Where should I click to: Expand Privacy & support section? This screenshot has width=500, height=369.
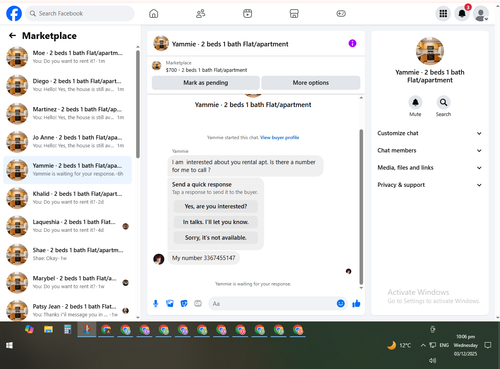coord(430,185)
